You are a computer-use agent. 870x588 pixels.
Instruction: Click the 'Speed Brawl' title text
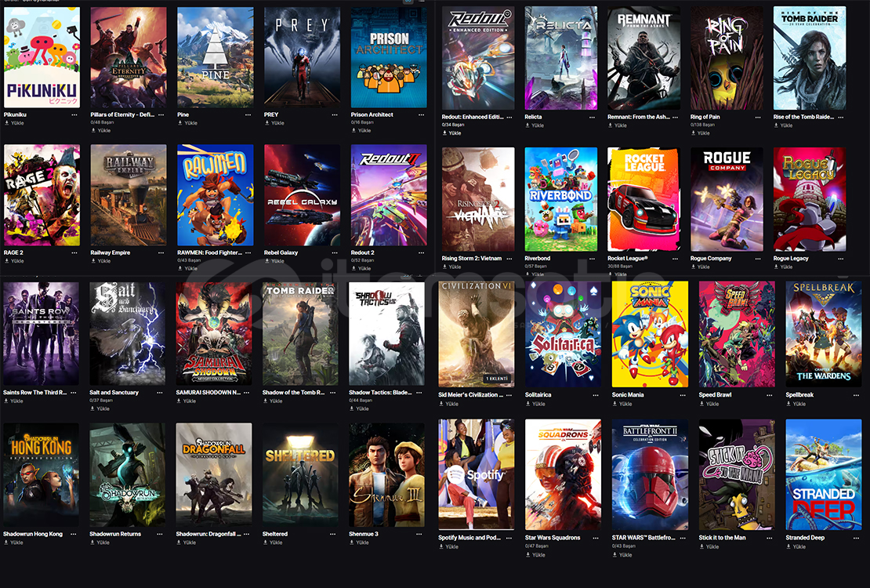(715, 395)
